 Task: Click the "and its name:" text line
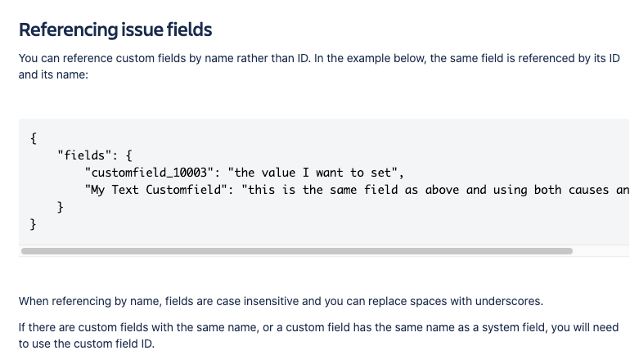(x=53, y=75)
